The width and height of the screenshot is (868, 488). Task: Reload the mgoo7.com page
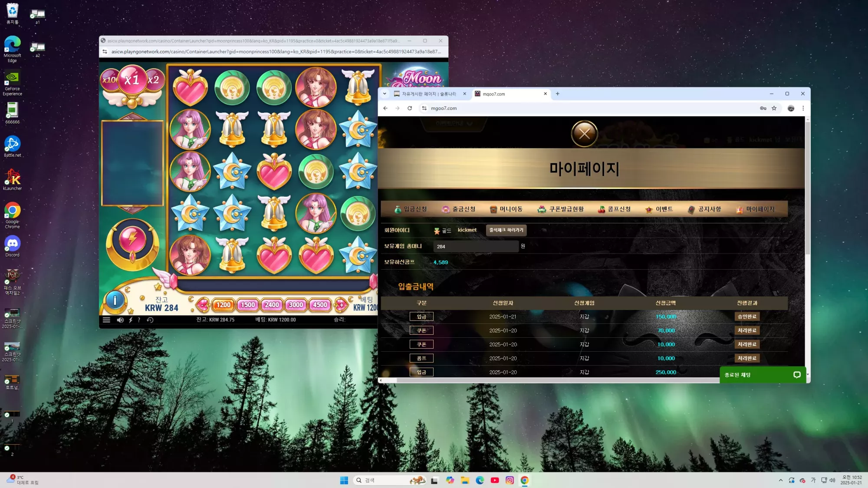410,108
